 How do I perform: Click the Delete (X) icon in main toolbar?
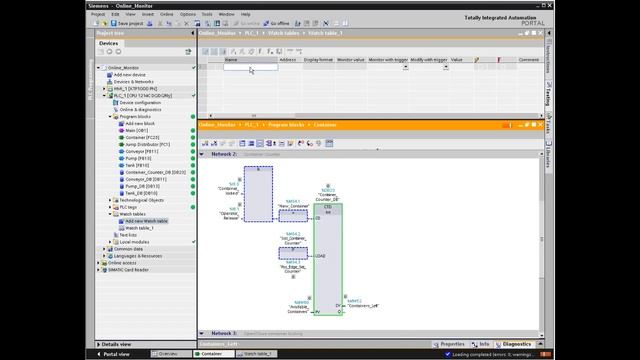[187, 23]
